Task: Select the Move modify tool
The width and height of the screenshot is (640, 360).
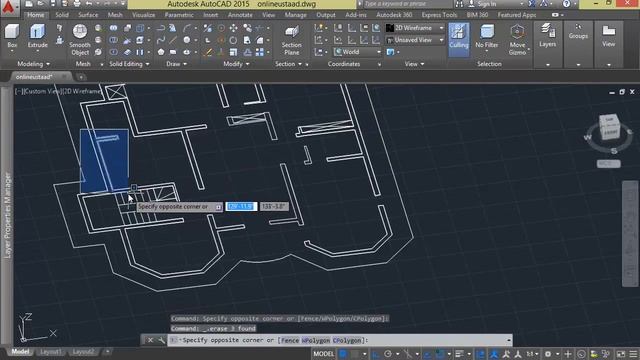Action: 233,28
